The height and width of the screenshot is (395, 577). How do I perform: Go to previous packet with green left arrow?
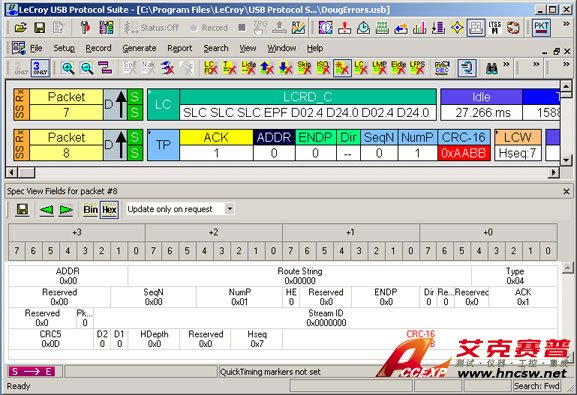tap(46, 210)
